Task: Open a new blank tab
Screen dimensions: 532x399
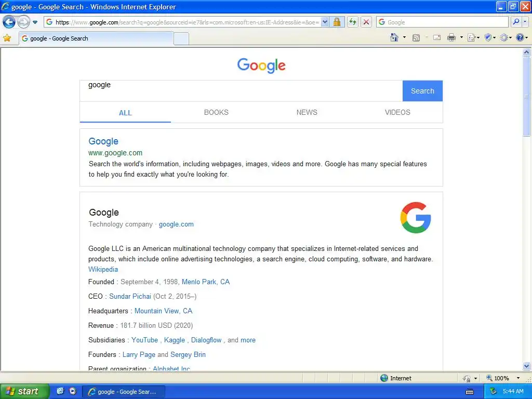Action: (x=181, y=38)
